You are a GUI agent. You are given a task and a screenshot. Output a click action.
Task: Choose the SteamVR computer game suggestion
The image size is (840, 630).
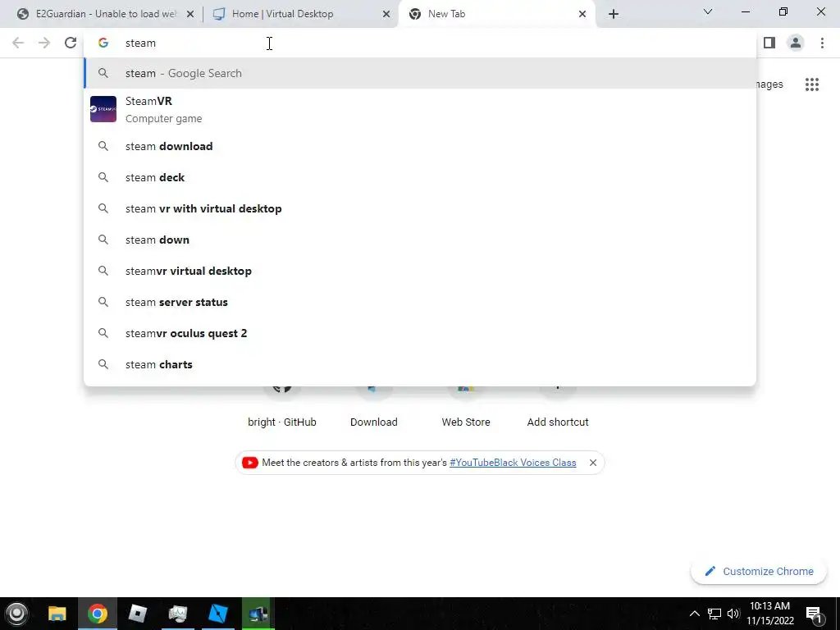(420, 109)
